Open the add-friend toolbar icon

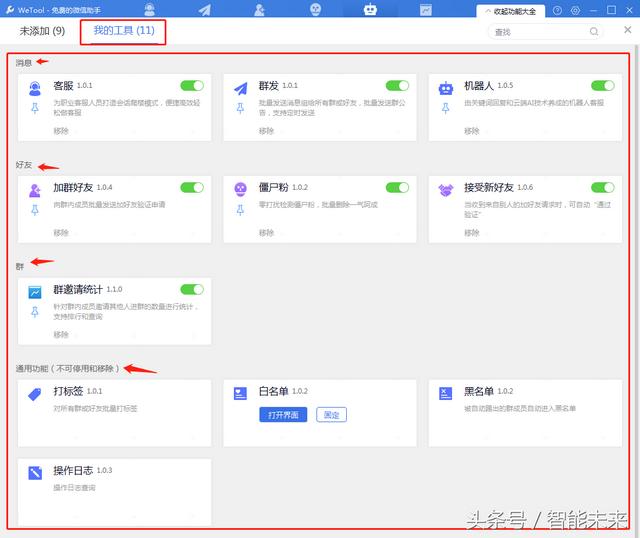click(x=259, y=9)
